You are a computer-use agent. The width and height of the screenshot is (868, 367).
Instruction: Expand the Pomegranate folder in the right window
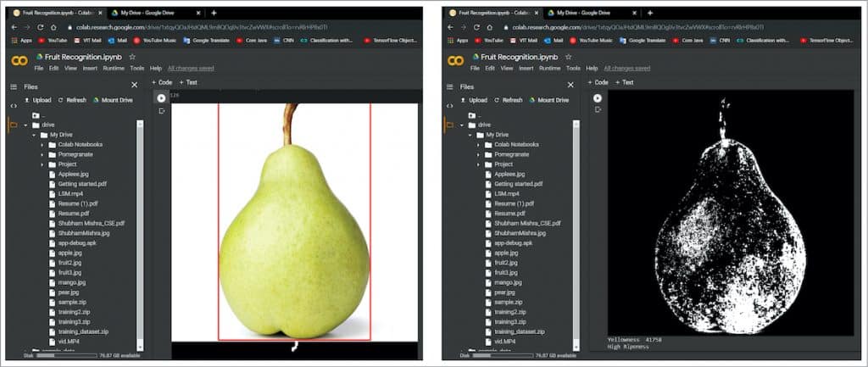coord(478,154)
